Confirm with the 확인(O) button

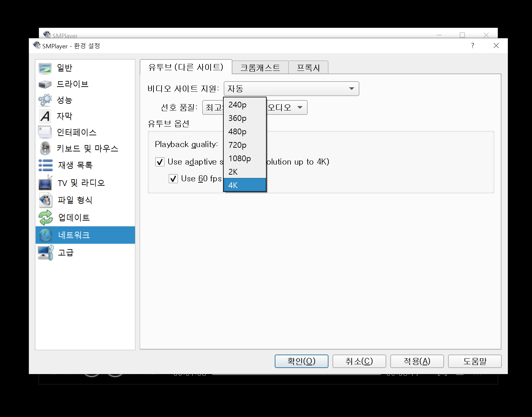coord(301,361)
